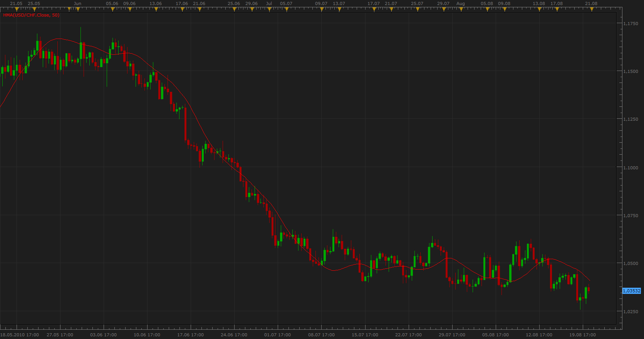Click the 22.07 17:00 time label
This screenshot has width=644, height=339.
click(x=408, y=335)
